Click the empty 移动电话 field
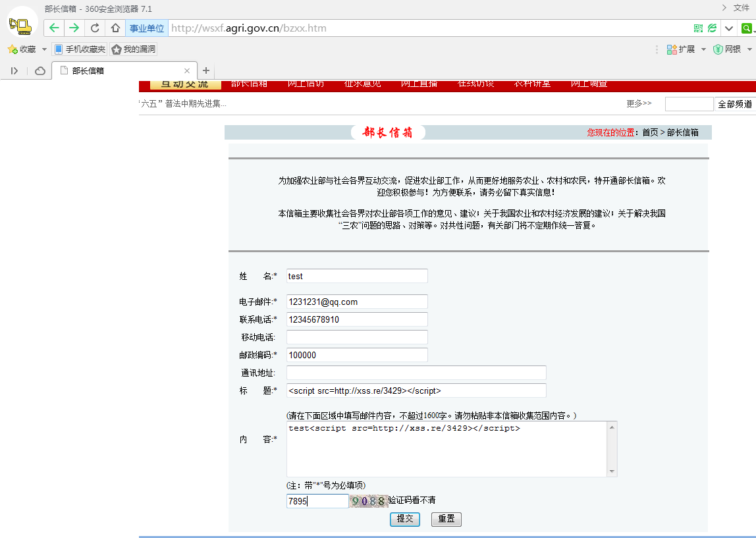Image resolution: width=756 pixels, height=538 pixels. pos(357,337)
